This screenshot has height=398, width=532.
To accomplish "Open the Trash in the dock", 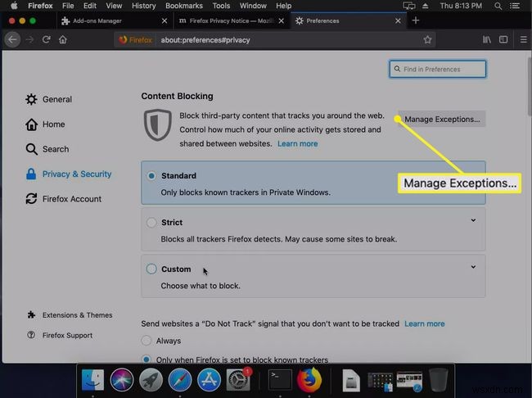I will point(439,380).
